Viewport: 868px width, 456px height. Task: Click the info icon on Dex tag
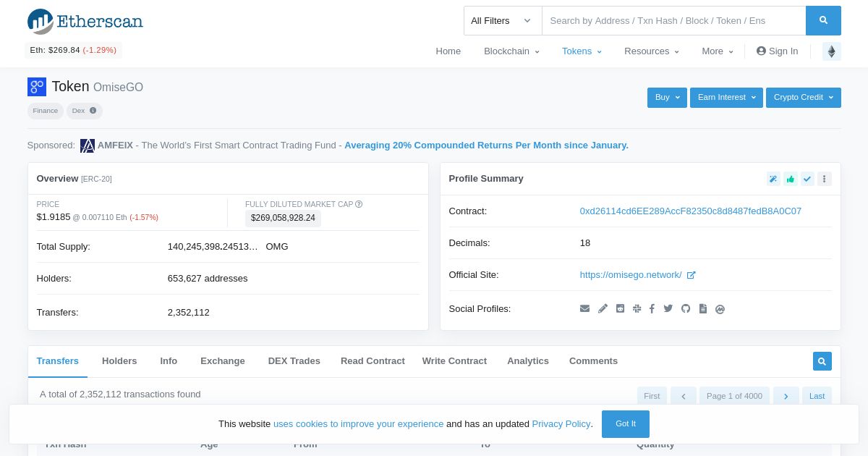(93, 111)
